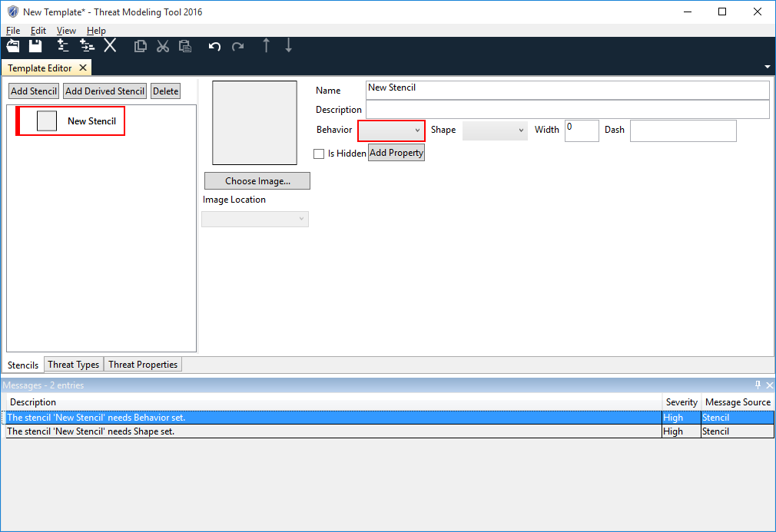Click the Undo arrow icon
Screen dimensions: 776x532
tap(215, 47)
